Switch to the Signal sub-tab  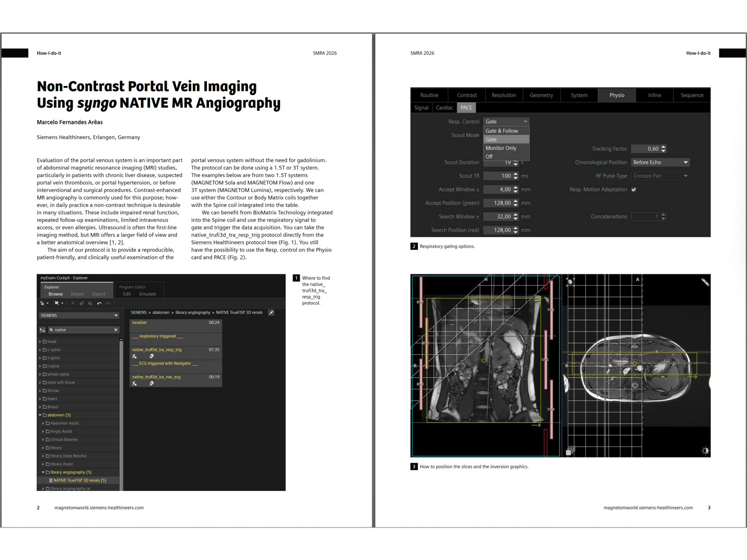coord(421,108)
